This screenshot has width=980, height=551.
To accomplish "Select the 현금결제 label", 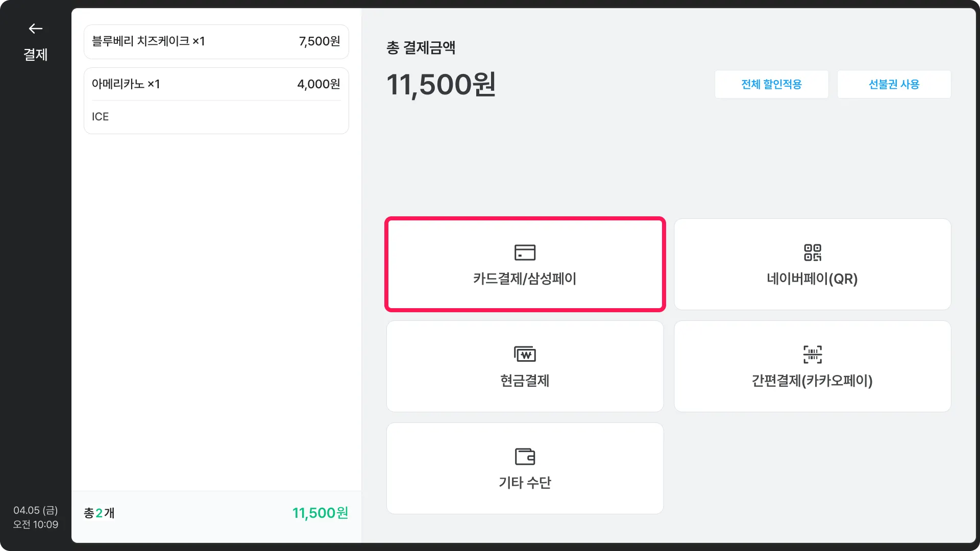I will [525, 381].
